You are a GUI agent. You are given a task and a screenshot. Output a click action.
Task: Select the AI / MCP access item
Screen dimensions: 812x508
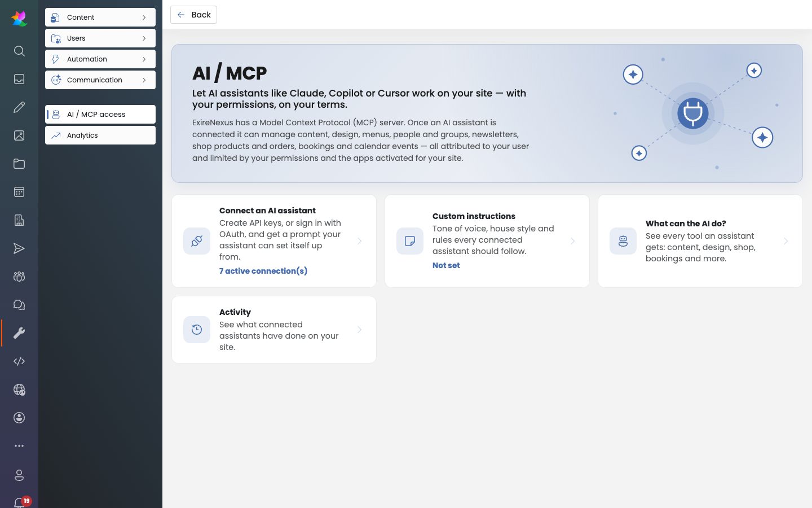(x=100, y=115)
